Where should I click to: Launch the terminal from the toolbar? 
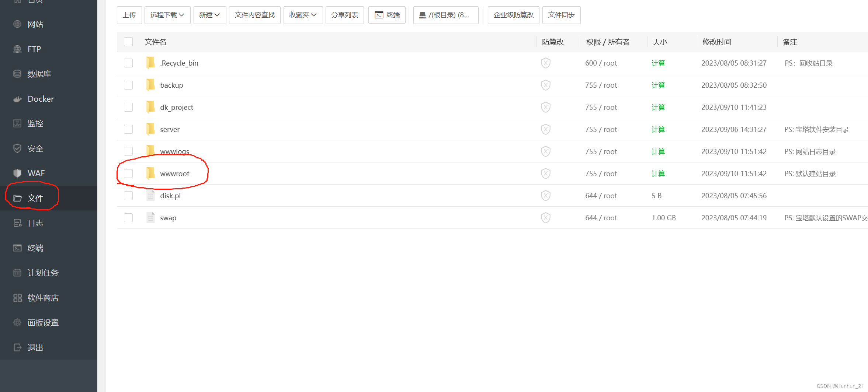click(386, 15)
